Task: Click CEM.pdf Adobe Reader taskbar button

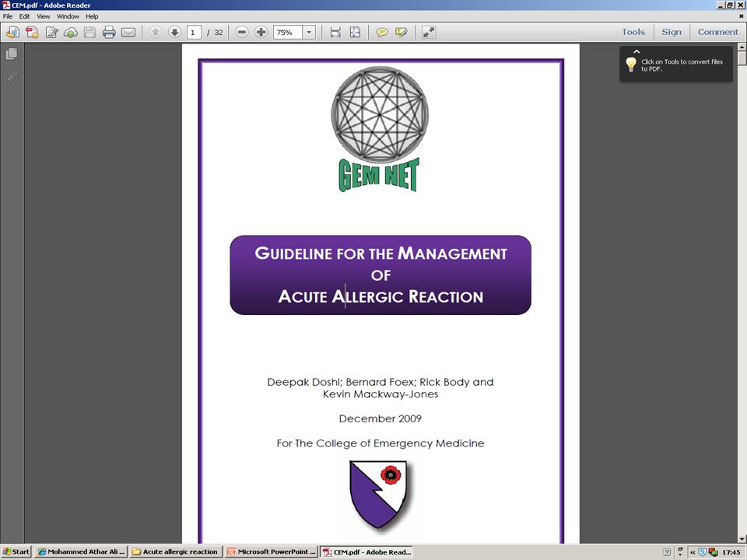Action: click(366, 552)
